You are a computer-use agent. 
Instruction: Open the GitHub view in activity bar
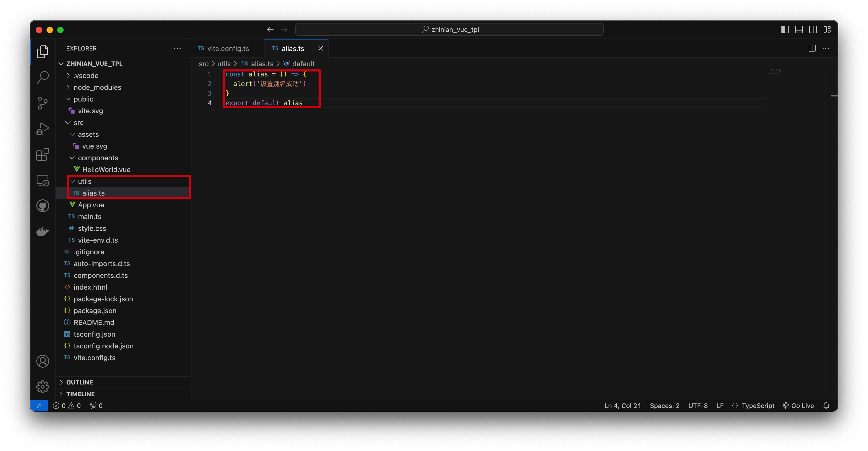pyautogui.click(x=42, y=206)
